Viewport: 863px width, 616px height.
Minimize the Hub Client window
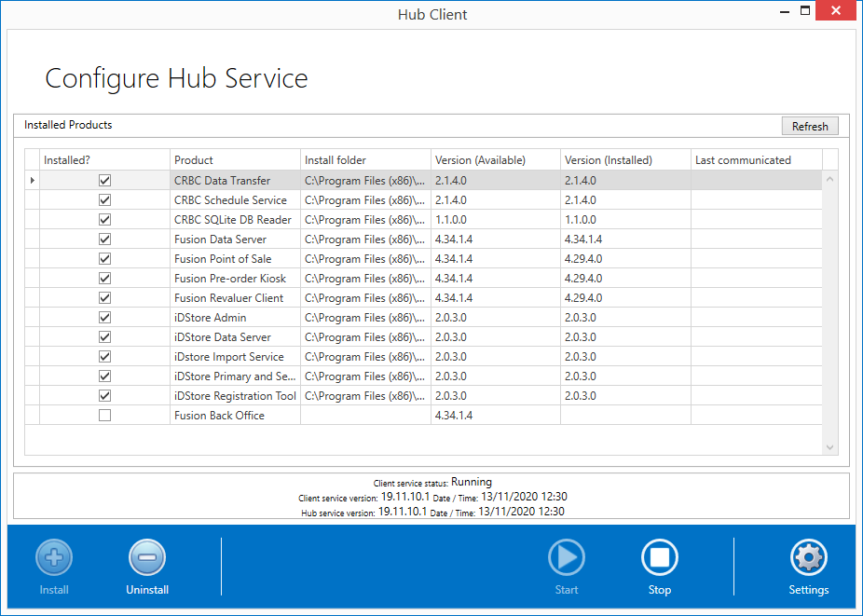(785, 11)
